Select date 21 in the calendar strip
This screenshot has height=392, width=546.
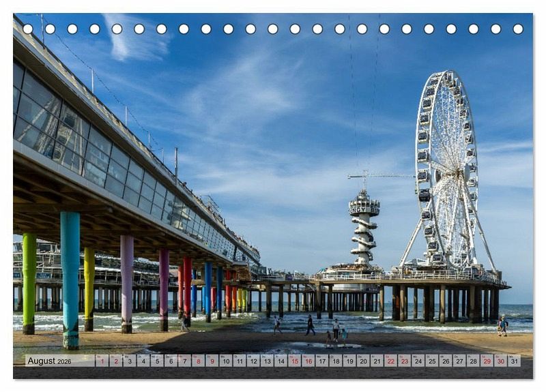(x=377, y=361)
